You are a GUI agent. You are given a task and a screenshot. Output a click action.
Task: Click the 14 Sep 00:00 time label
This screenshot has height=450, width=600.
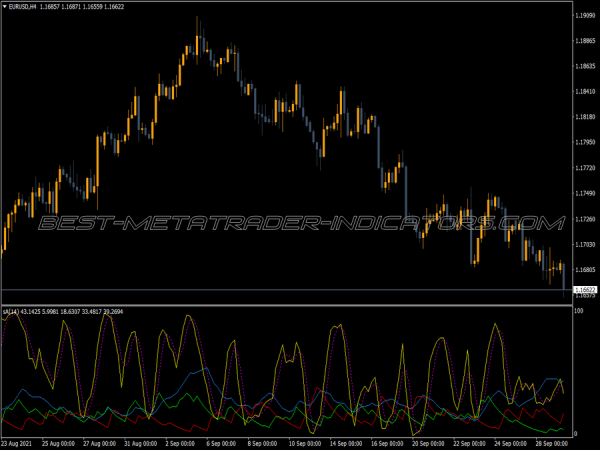(346, 444)
